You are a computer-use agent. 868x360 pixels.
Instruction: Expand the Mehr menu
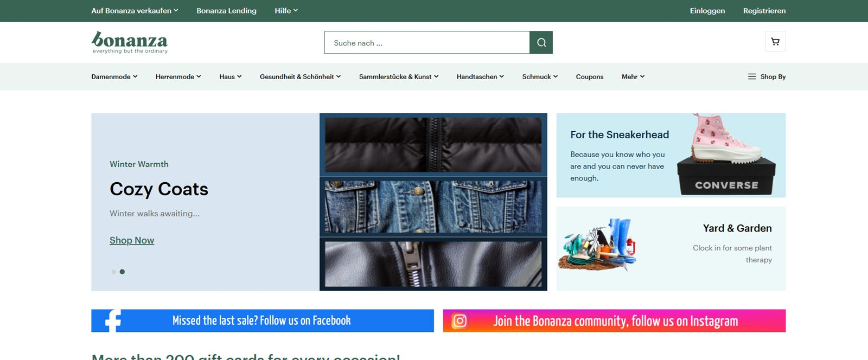coord(633,76)
